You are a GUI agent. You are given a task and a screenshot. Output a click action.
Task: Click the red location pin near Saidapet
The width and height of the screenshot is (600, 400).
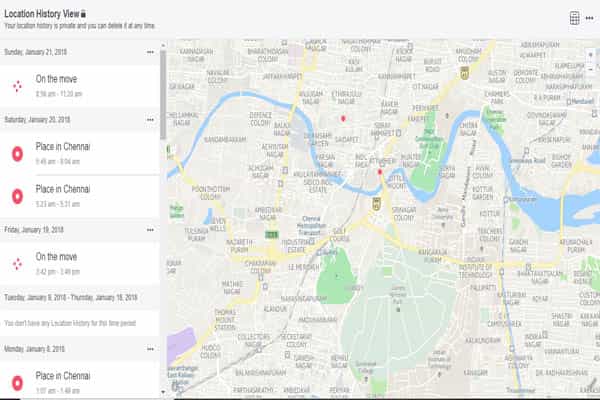343,119
